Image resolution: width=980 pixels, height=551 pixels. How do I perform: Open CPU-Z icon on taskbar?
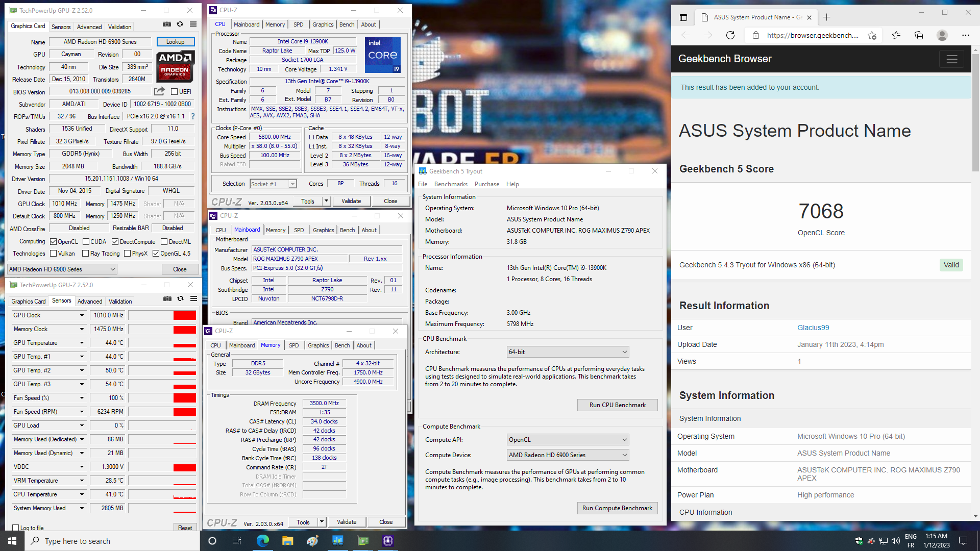(x=387, y=541)
